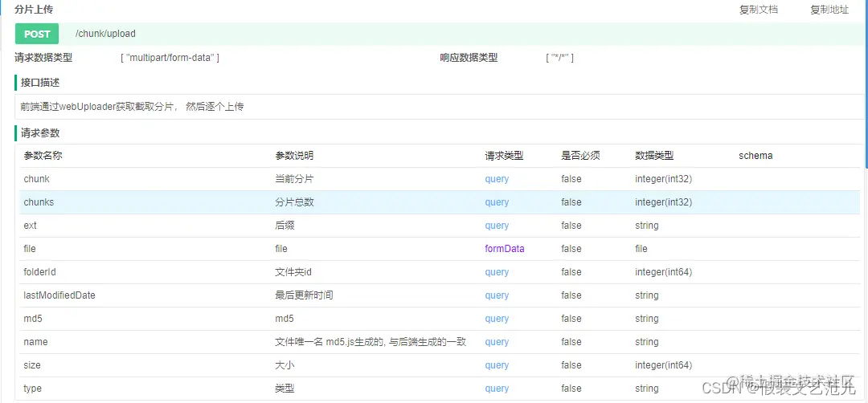This screenshot has width=868, height=403.
Task: Click the 最后更新时间 description cell
Action: (x=304, y=295)
